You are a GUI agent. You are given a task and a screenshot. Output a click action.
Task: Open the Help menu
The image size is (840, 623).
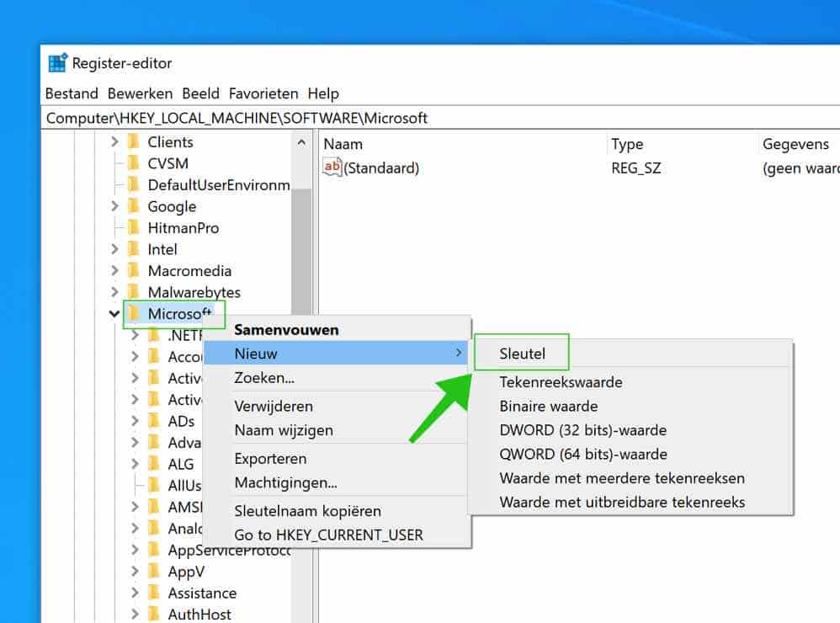tap(323, 93)
